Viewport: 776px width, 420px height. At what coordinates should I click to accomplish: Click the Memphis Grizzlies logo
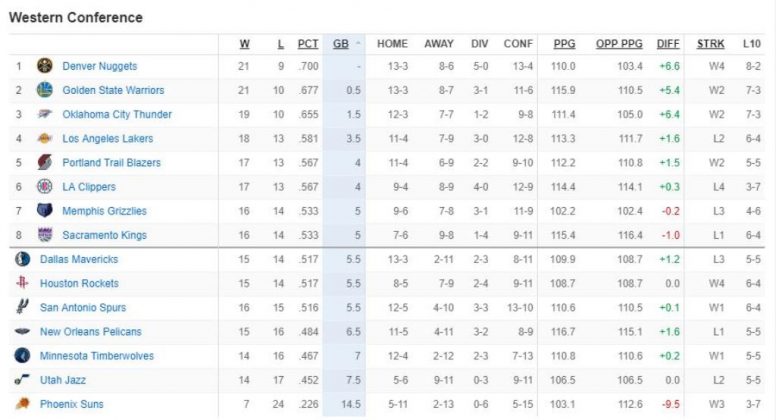(x=44, y=211)
